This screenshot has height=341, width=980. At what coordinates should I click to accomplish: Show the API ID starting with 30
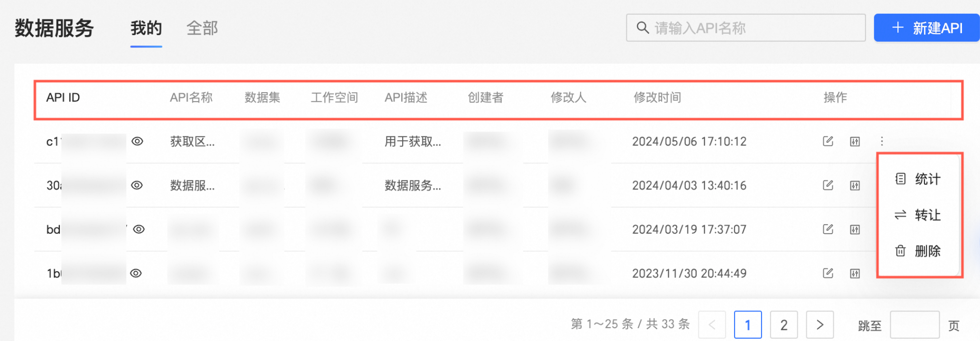coord(137,185)
